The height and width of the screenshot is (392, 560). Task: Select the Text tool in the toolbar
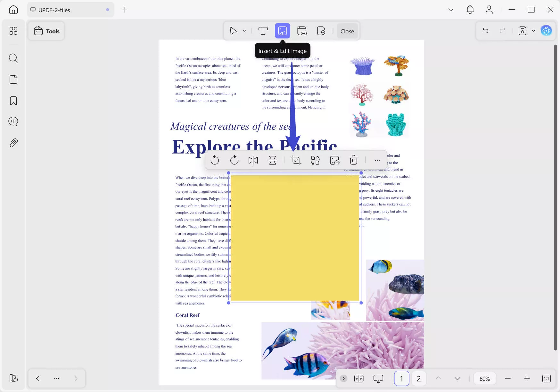263,31
